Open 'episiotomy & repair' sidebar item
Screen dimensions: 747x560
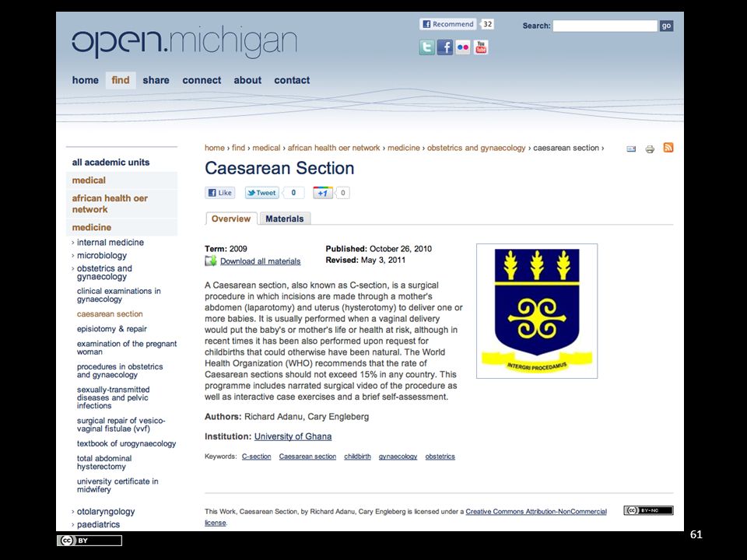click(111, 328)
